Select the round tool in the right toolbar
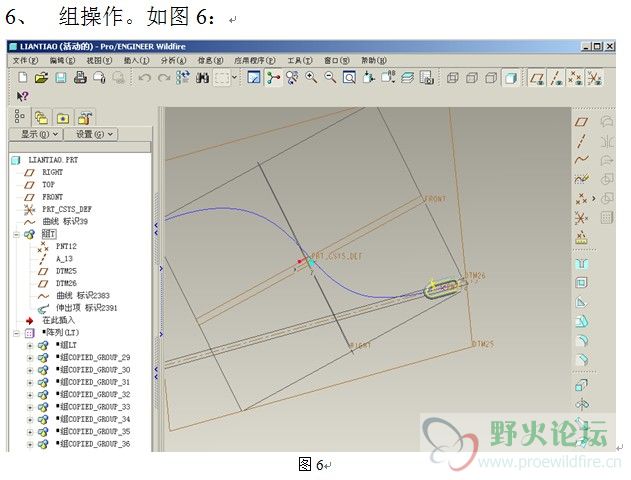The height and width of the screenshot is (480, 631). [x=582, y=340]
